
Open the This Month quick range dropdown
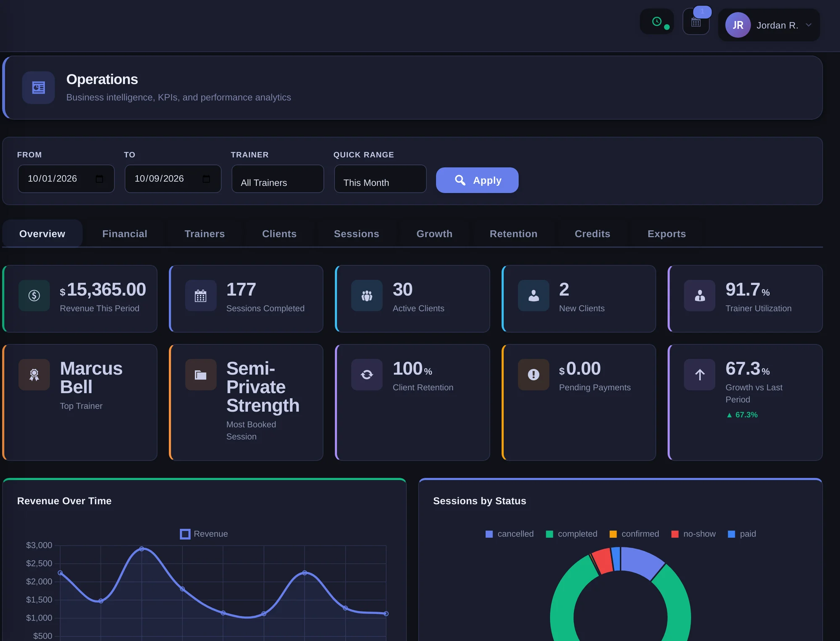coord(380,179)
